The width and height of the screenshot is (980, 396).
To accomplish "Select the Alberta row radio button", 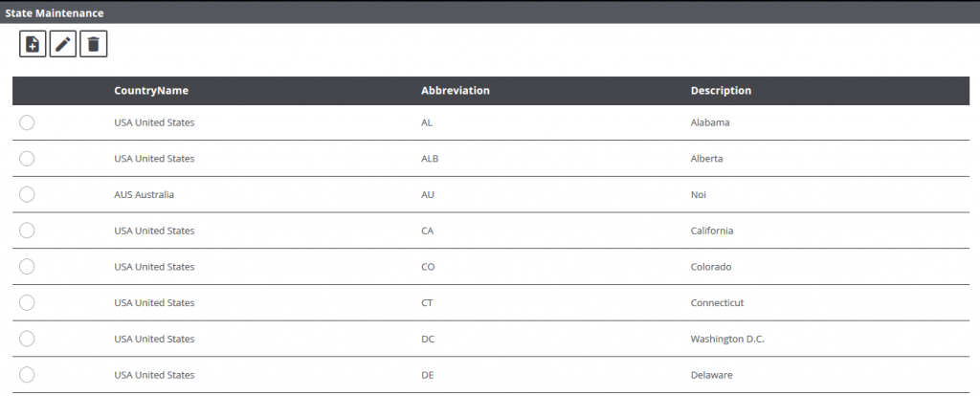I will [27, 159].
